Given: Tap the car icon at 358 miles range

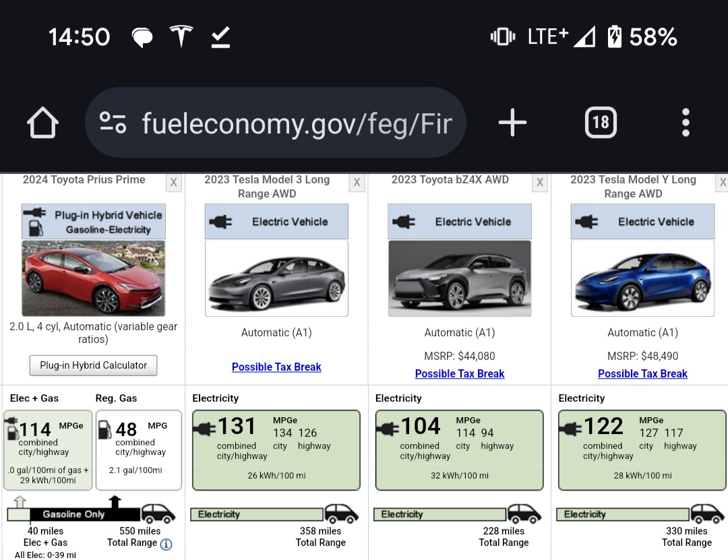Looking at the screenshot, I should click(342, 514).
